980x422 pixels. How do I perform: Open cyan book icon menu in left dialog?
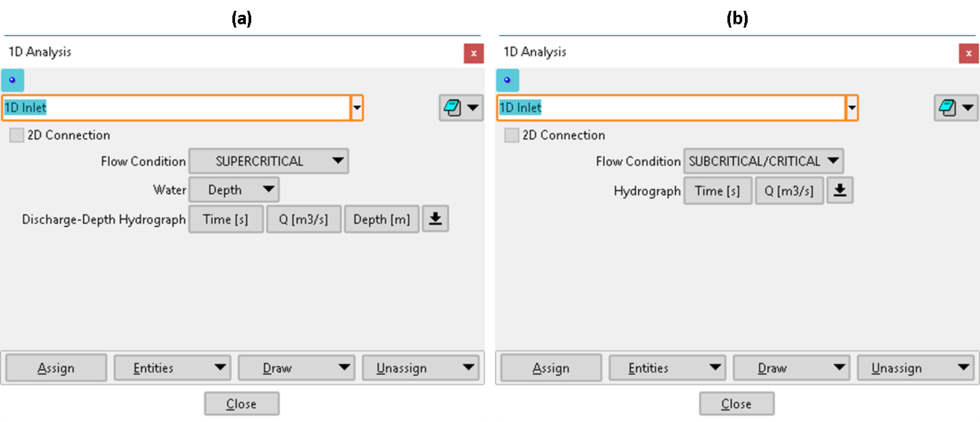click(x=461, y=107)
